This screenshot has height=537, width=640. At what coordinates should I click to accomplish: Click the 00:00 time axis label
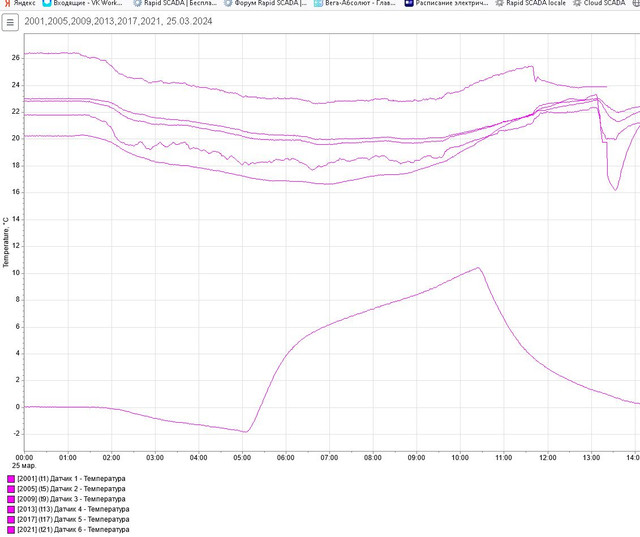24,458
